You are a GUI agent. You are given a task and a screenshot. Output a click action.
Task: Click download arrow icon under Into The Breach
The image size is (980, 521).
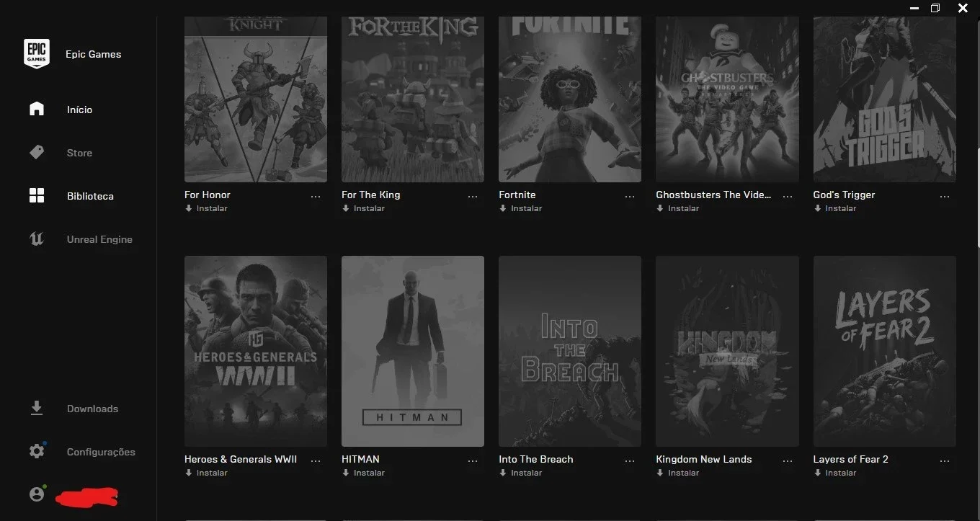coord(503,473)
